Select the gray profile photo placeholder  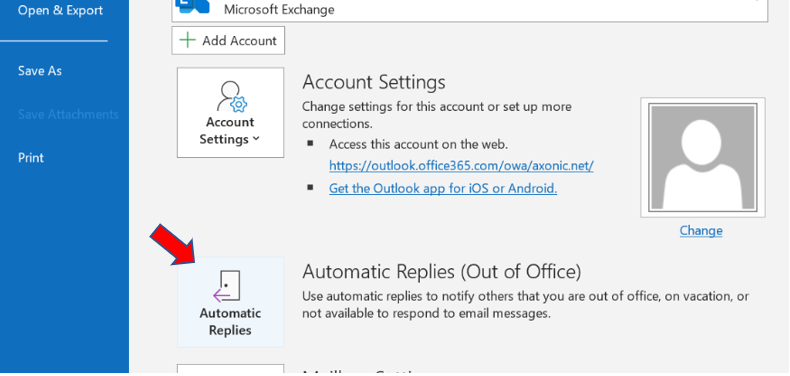703,157
